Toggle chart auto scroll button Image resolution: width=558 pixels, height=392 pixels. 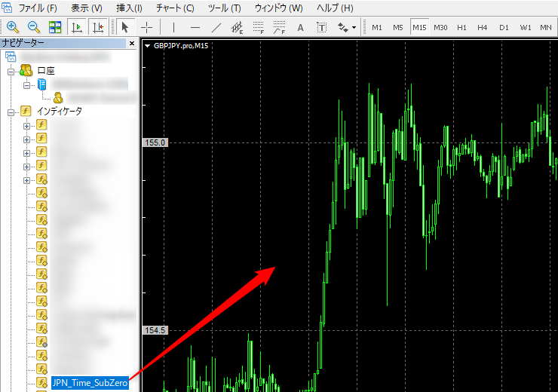(x=77, y=27)
